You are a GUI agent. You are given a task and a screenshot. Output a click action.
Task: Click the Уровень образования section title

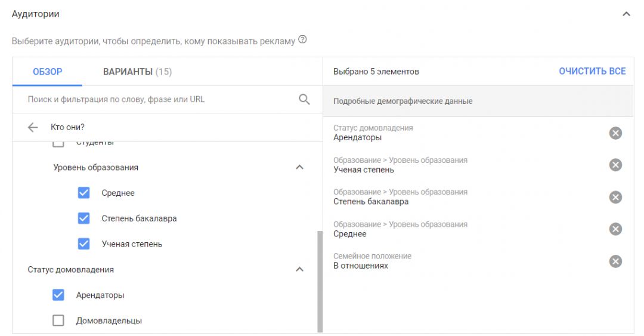[x=95, y=167]
